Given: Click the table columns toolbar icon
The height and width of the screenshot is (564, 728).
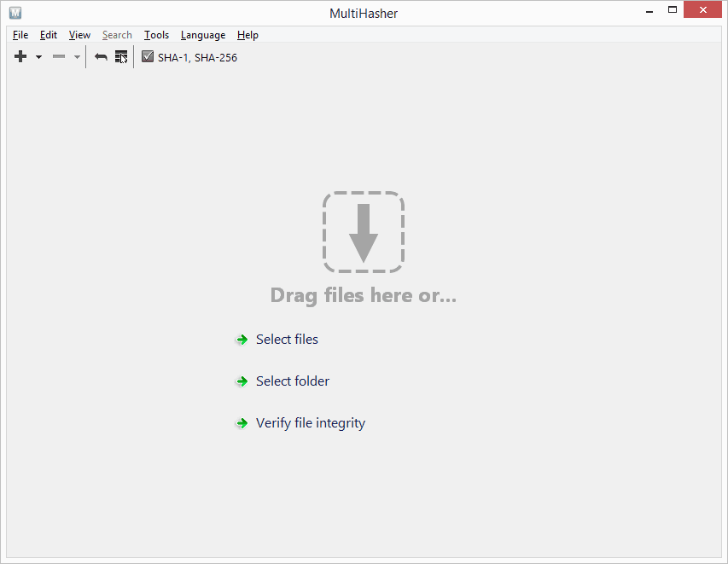Looking at the screenshot, I should point(121,56).
